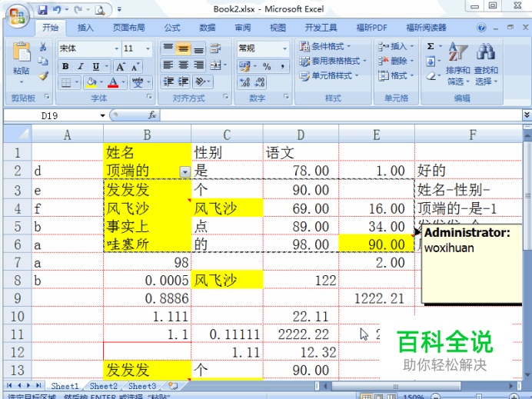Expand the formula bar chevron
The image size is (532, 399).
527,115
